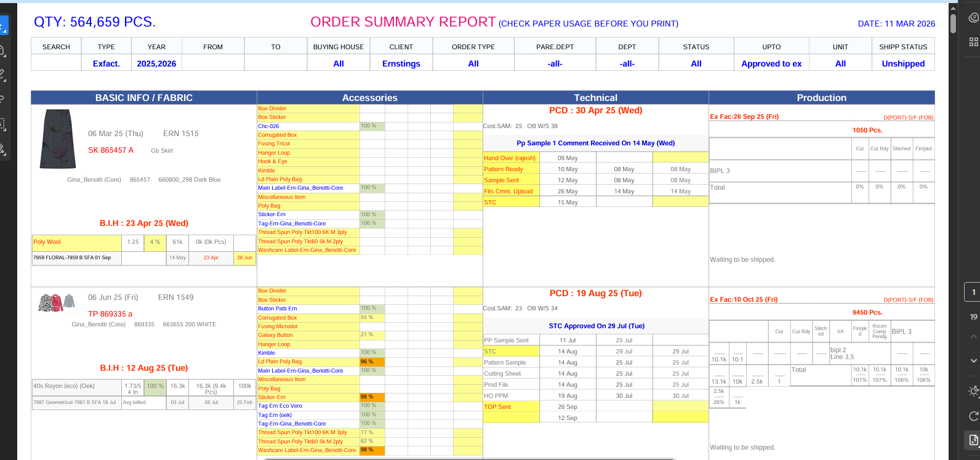Go to the previous page with up chevron
Viewport: 980px width, 460px height.
pos(973,337)
